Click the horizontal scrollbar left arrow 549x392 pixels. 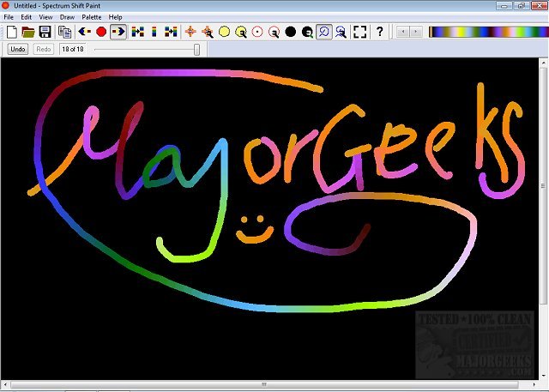coord(5,384)
